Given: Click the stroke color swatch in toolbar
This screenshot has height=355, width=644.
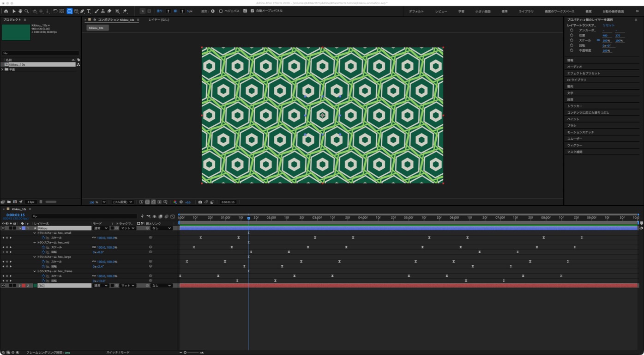Looking at the screenshot, I should pos(182,11).
